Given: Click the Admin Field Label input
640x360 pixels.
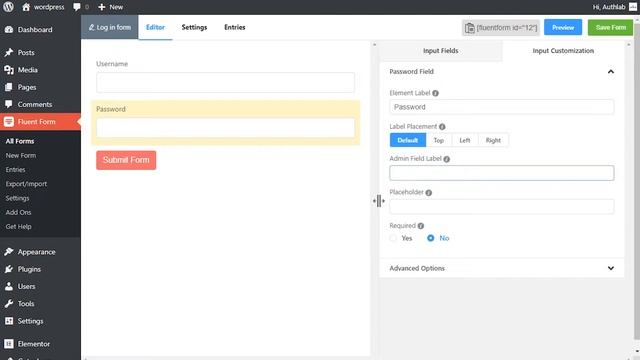Looking at the screenshot, I should coord(502,173).
